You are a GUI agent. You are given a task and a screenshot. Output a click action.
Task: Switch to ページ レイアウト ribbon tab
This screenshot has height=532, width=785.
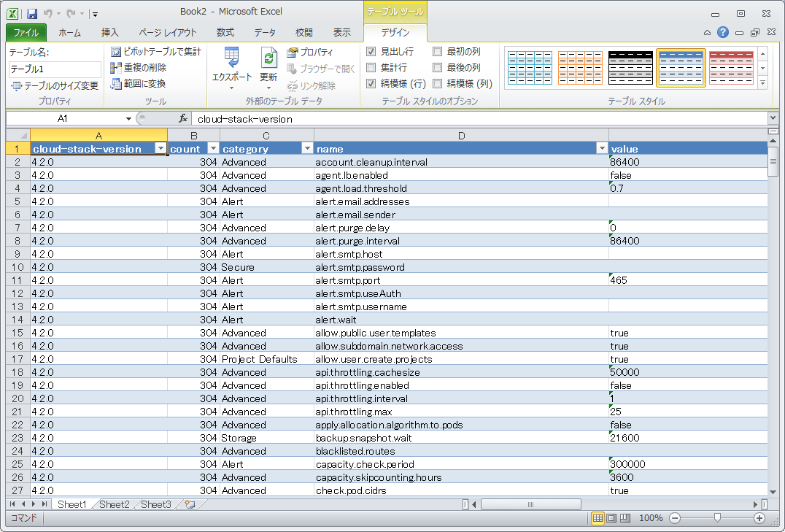(168, 33)
